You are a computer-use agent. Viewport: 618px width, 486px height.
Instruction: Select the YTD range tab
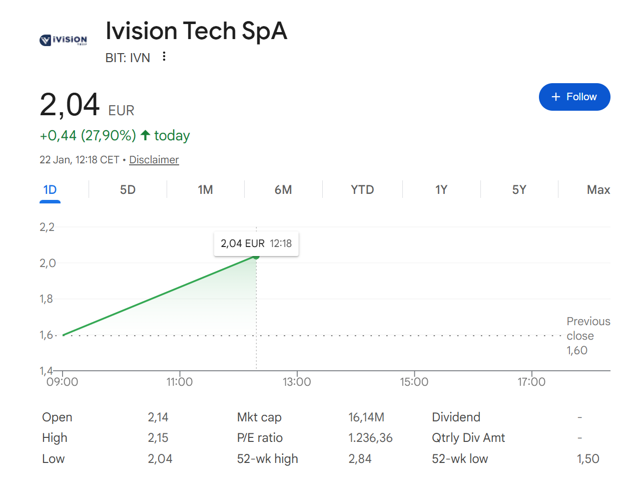pyautogui.click(x=362, y=190)
